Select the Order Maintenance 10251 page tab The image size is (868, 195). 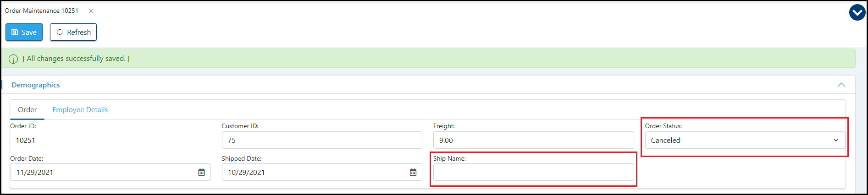pos(41,11)
